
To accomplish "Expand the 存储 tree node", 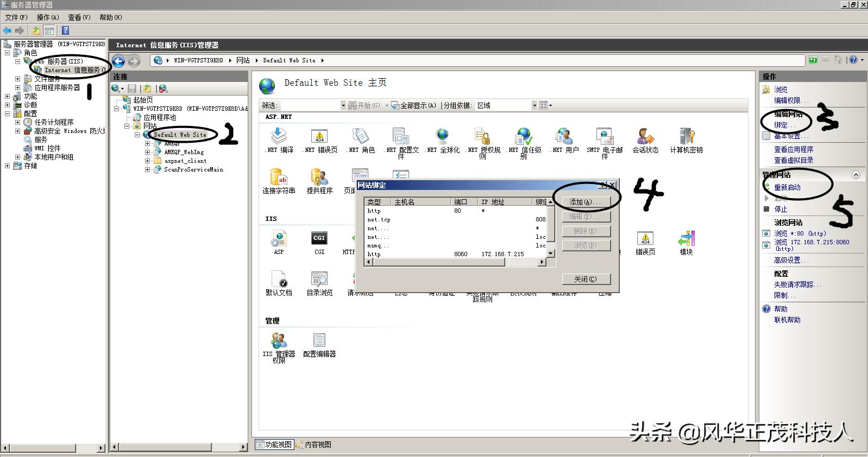I will (x=7, y=166).
